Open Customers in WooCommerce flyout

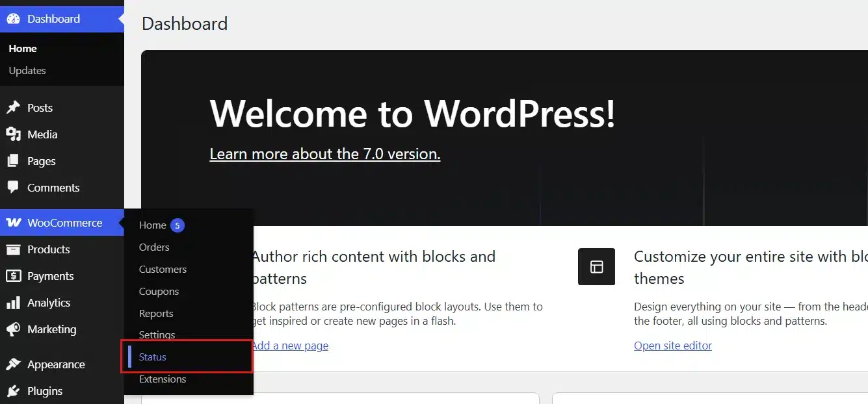[163, 270]
